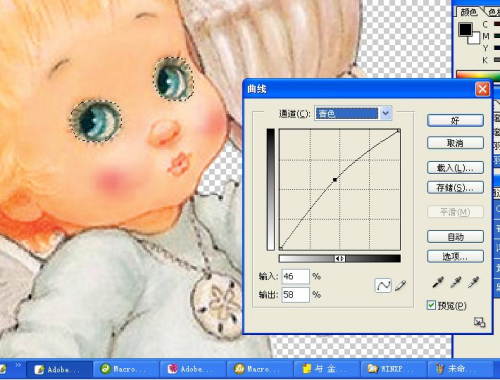This screenshot has height=380, width=500.
Task: Click the dialog expand icon at bottom-right corner
Action: point(479,322)
